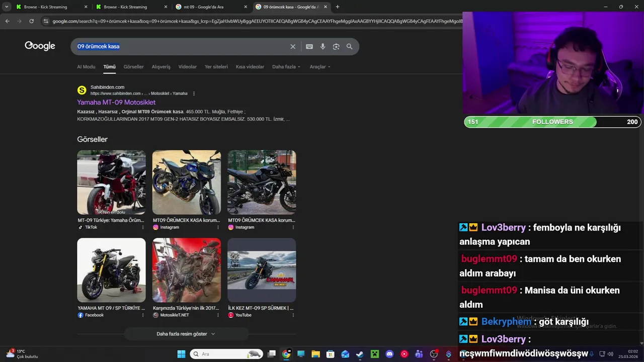Open File Explorer from the taskbar
Image resolution: width=644 pixels, height=362 pixels.
[x=315, y=354]
